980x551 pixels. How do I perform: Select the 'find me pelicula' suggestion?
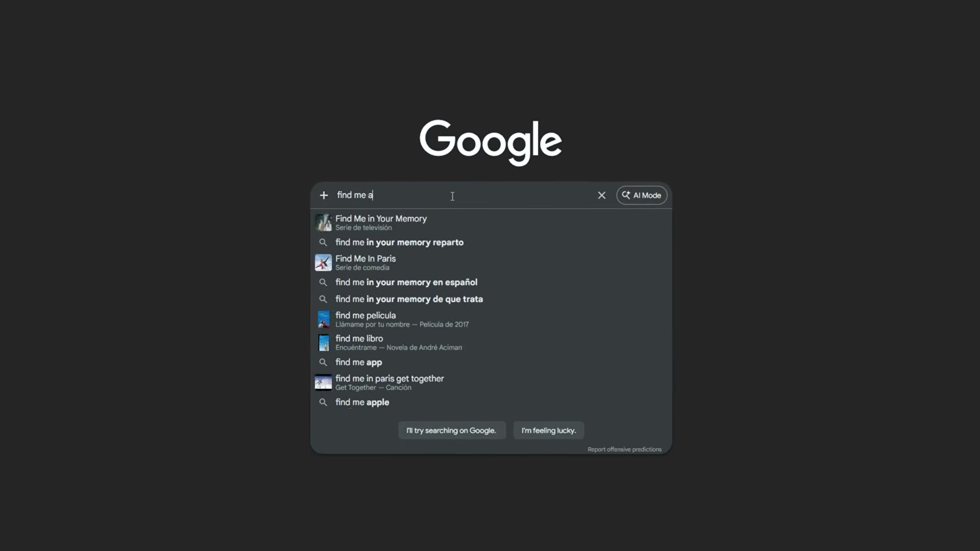pyautogui.click(x=491, y=319)
